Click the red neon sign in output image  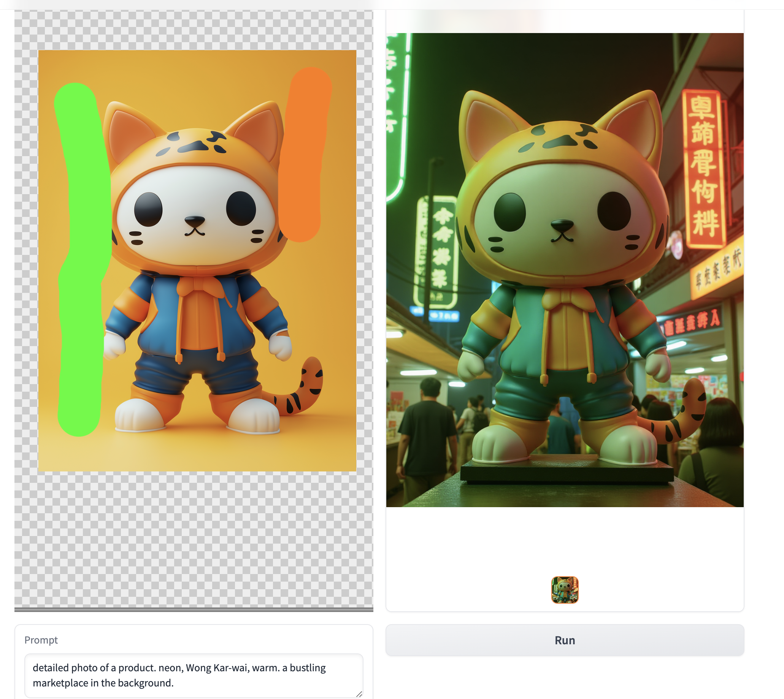coord(704,169)
